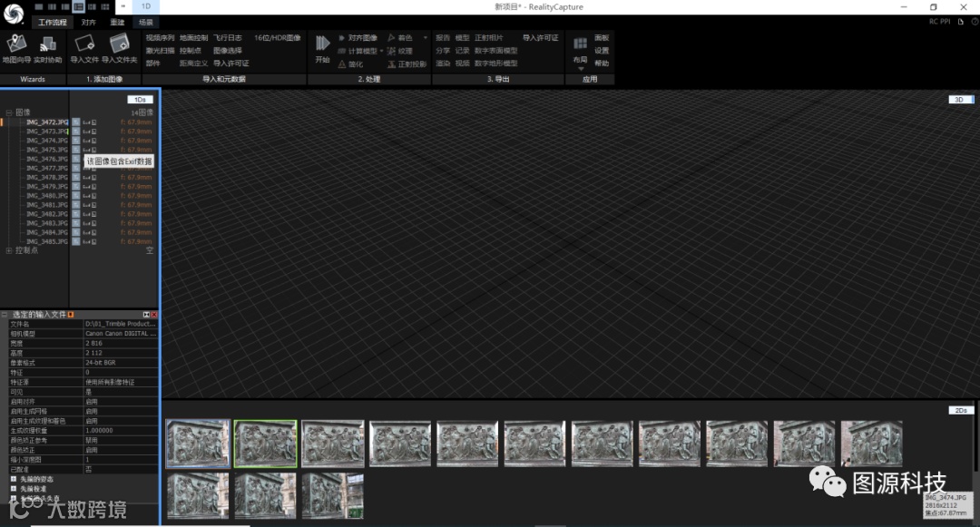Viewport: 980px width, 527px height.
Task: Click the document icon next to RC PPI
Action: [961, 22]
